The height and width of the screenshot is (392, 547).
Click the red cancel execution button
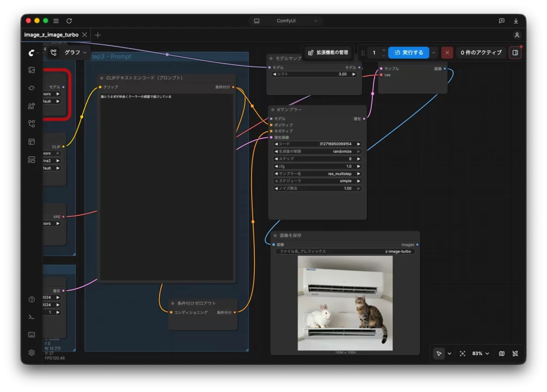(x=447, y=53)
